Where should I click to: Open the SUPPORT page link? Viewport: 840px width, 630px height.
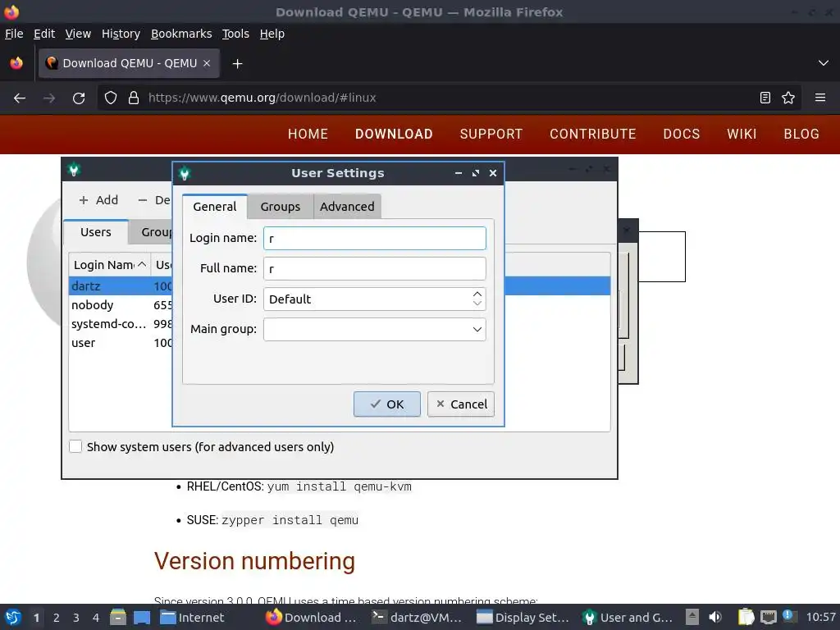point(491,134)
